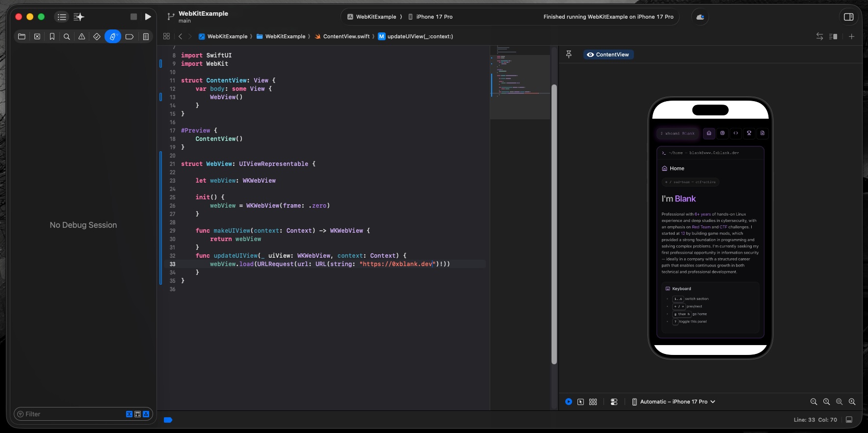Select the ContentView preview tab
The width and height of the screenshot is (868, 433).
point(608,54)
